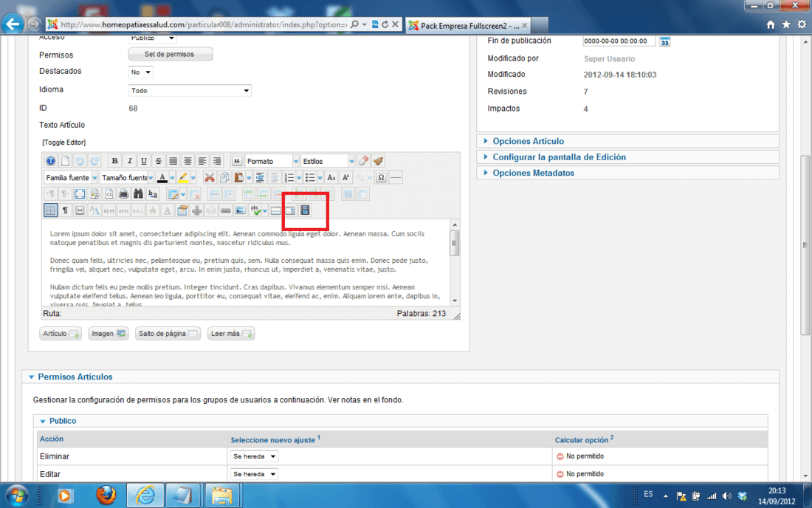Open the Formato dropdown
Image resolution: width=812 pixels, height=508 pixels.
point(272,161)
